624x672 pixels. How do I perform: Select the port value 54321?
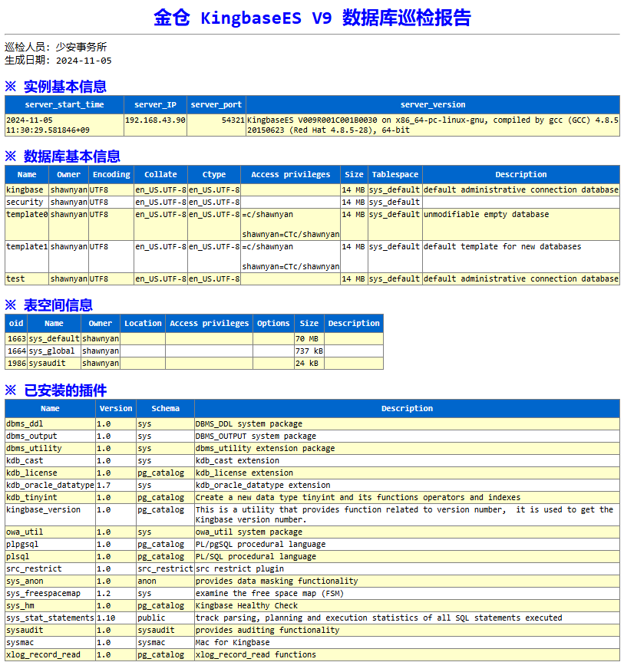[x=233, y=120]
